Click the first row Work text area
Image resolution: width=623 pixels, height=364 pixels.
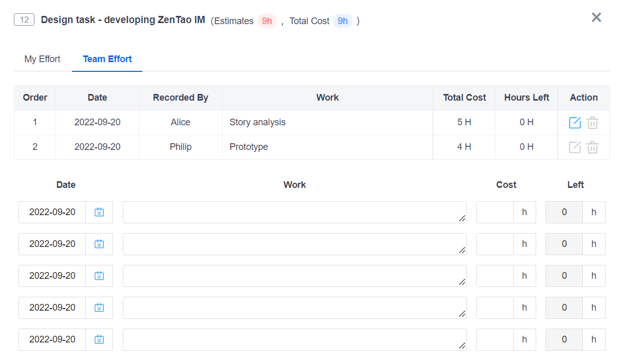(294, 212)
